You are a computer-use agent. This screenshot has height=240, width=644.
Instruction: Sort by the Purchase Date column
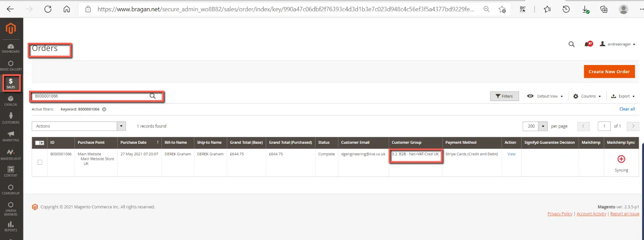[139, 142]
